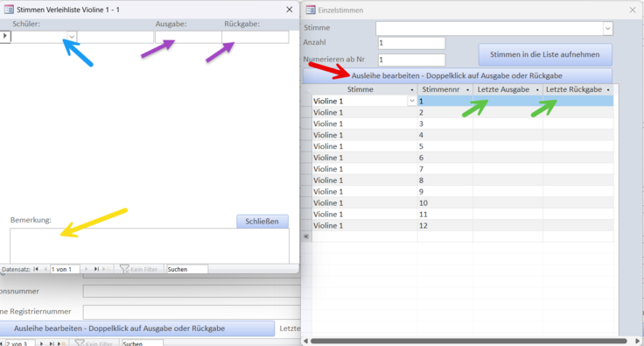Click the Stimmen Verleihliste window form icon
The image size is (644, 346).
coord(9,10)
